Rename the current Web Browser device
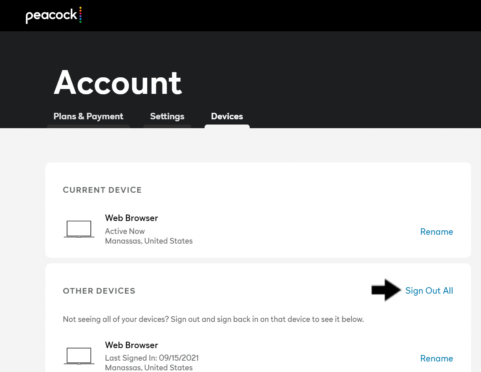This screenshot has height=372, width=481. click(x=436, y=232)
